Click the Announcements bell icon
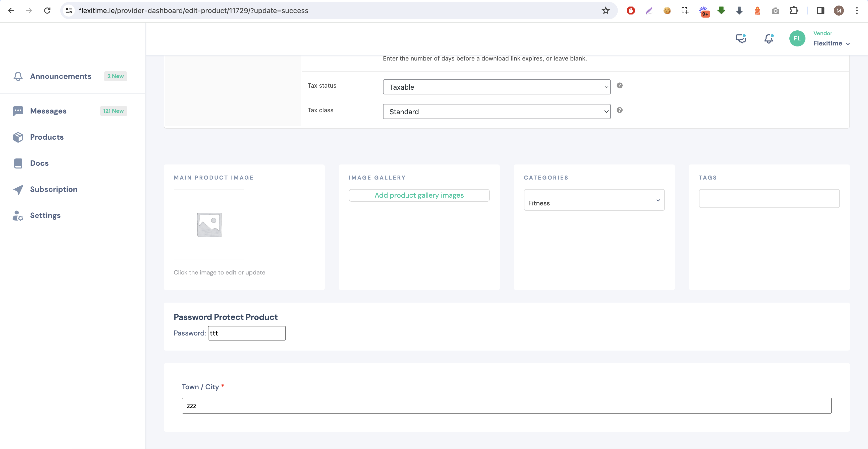This screenshot has height=449, width=868. click(x=18, y=76)
